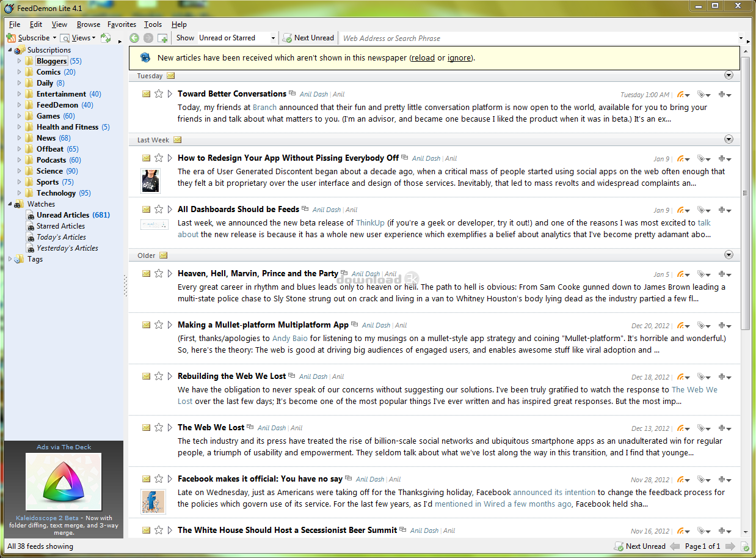Star the Rebuilding the Web We Lost article

(159, 376)
